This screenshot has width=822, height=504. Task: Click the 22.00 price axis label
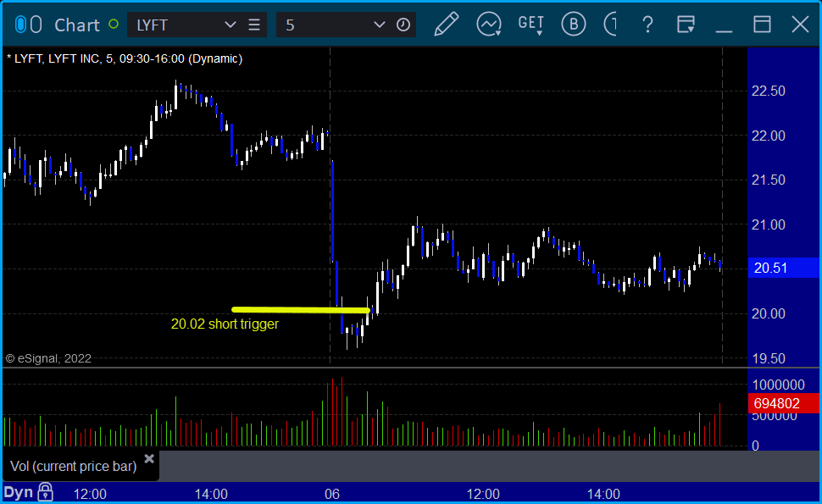tap(768, 136)
